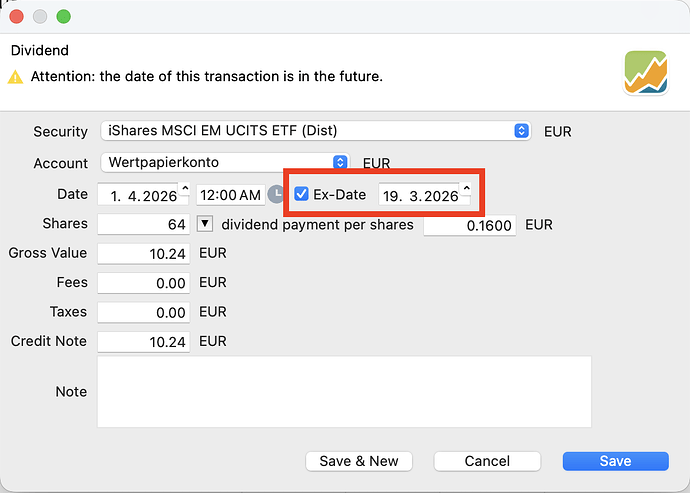Click the dividend per share value 0.1600

(x=469, y=225)
